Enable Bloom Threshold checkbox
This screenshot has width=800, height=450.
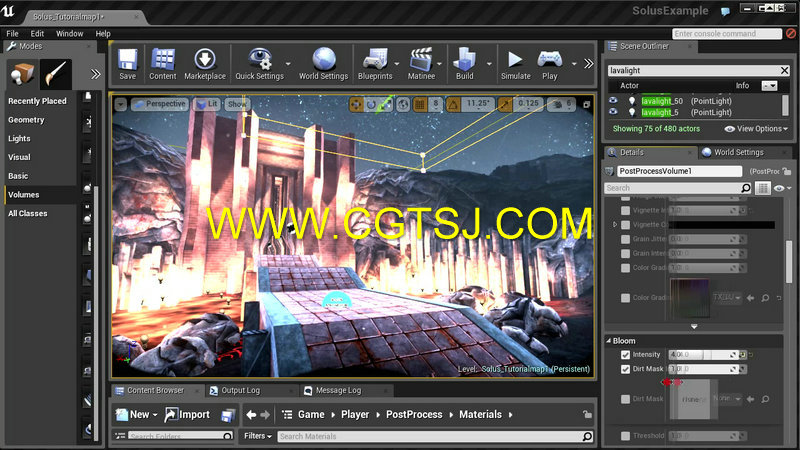pyautogui.click(x=626, y=436)
